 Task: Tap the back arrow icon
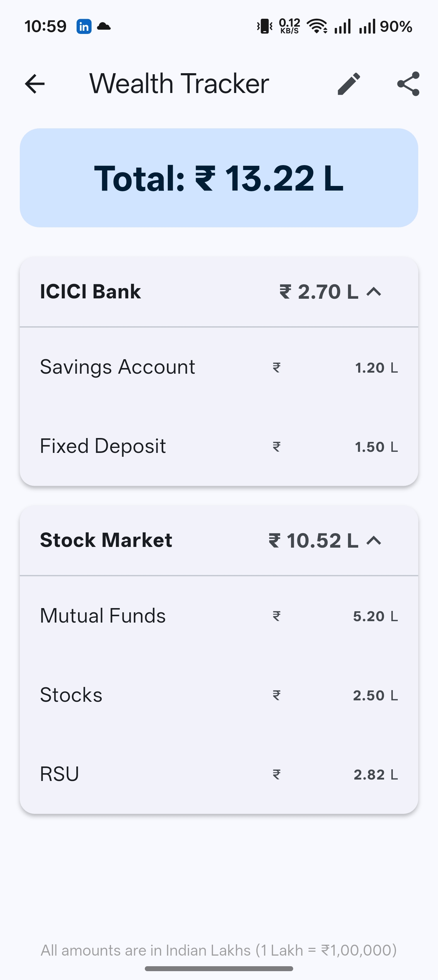click(35, 84)
